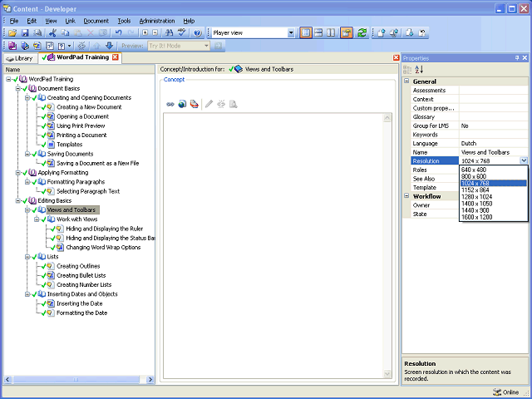
Task: Select Changing Word Wrap Options topic
Action: (x=103, y=248)
